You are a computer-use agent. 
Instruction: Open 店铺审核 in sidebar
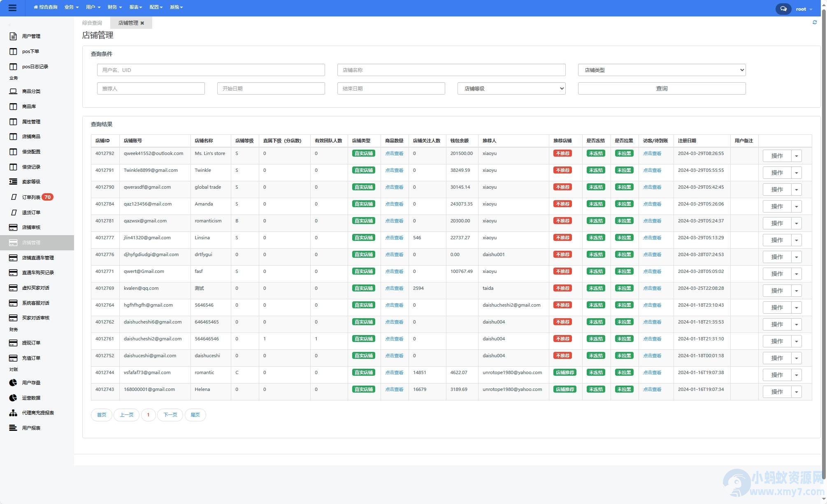tap(31, 227)
